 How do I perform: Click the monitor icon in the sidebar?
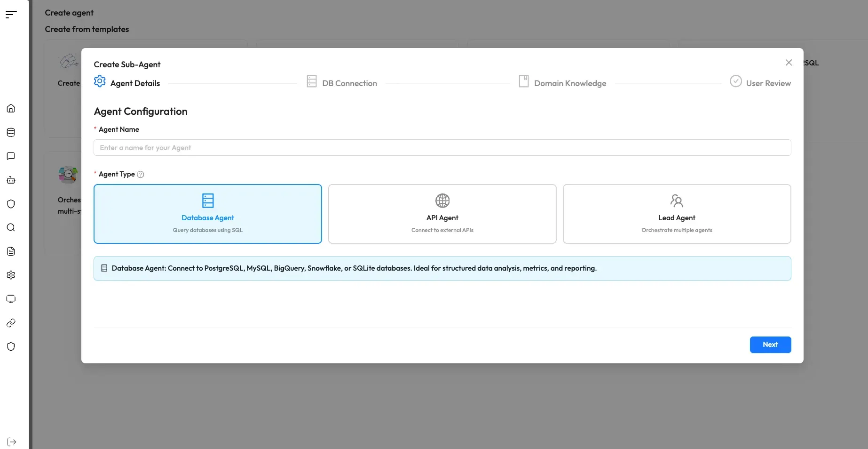coord(10,299)
